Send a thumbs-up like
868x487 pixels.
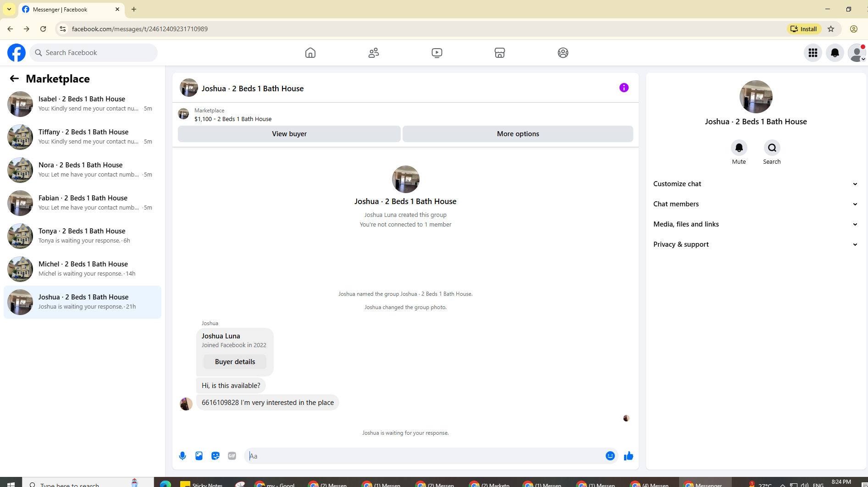click(629, 456)
